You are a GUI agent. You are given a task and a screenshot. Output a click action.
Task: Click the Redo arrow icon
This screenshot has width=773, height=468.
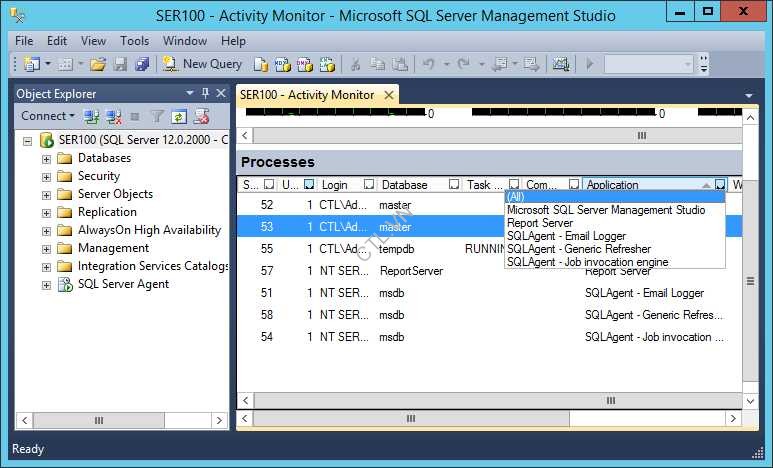(464, 64)
